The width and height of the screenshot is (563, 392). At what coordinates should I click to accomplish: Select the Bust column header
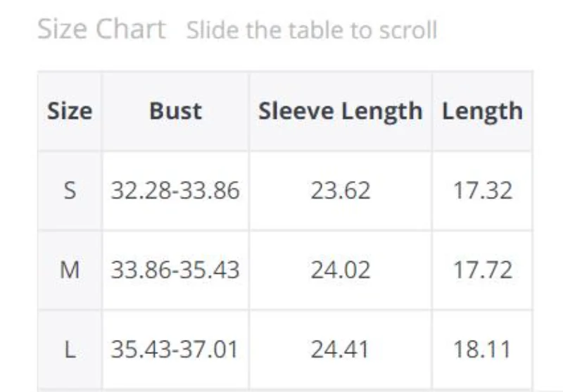(175, 111)
